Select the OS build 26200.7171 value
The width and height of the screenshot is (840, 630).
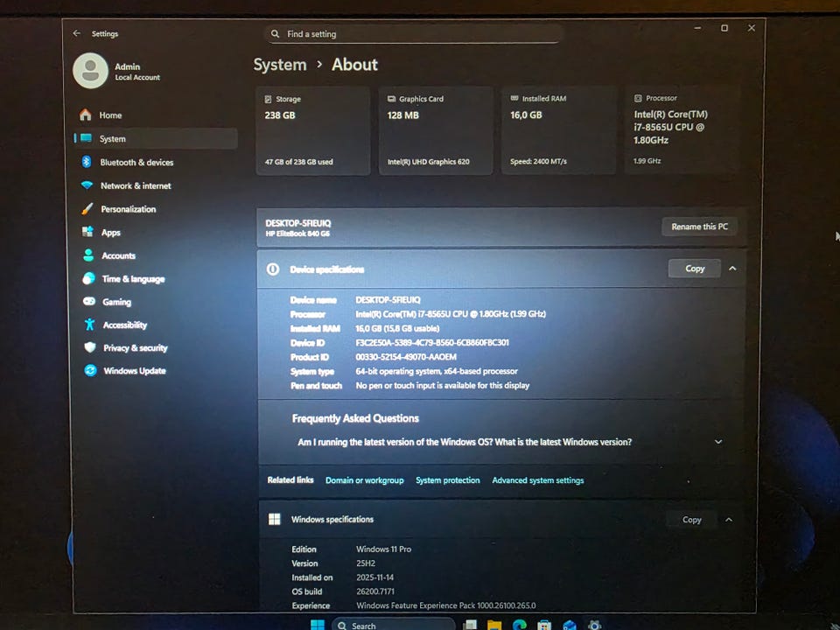pos(375,591)
